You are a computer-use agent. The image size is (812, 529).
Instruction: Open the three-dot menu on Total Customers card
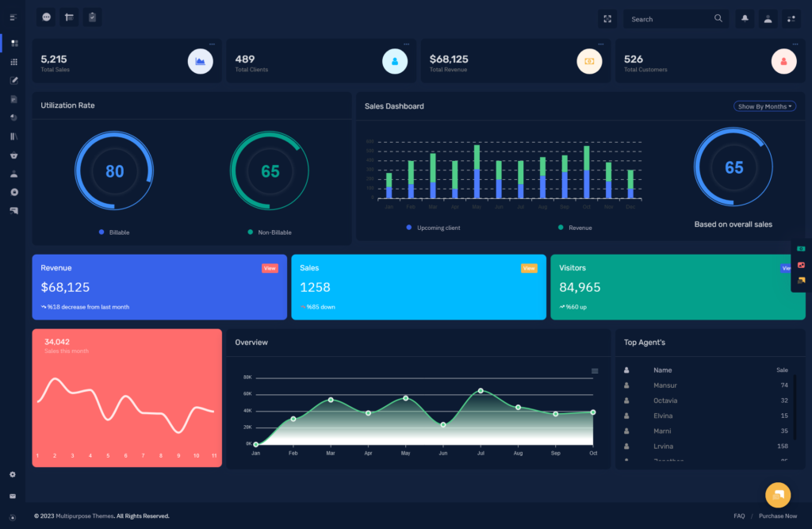coord(795,44)
